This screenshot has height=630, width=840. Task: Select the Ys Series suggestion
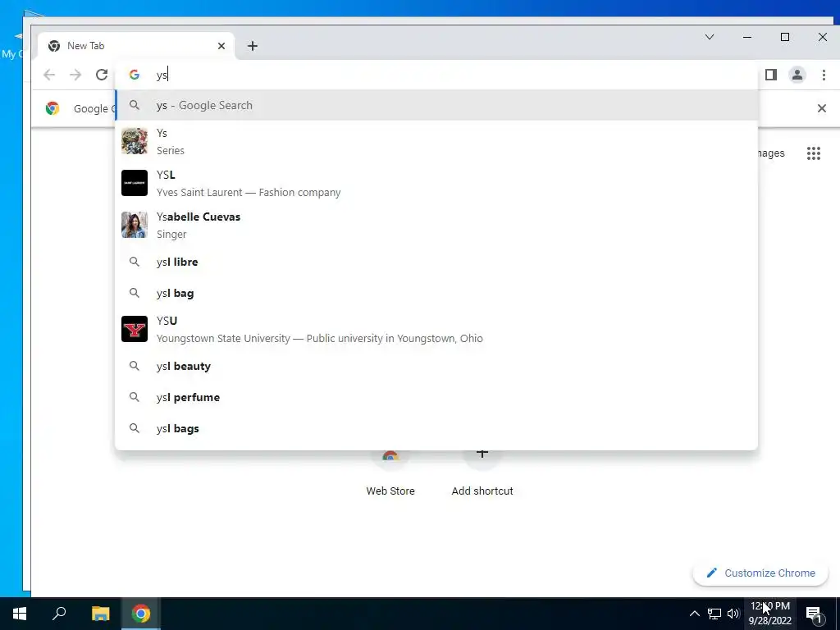click(436, 141)
